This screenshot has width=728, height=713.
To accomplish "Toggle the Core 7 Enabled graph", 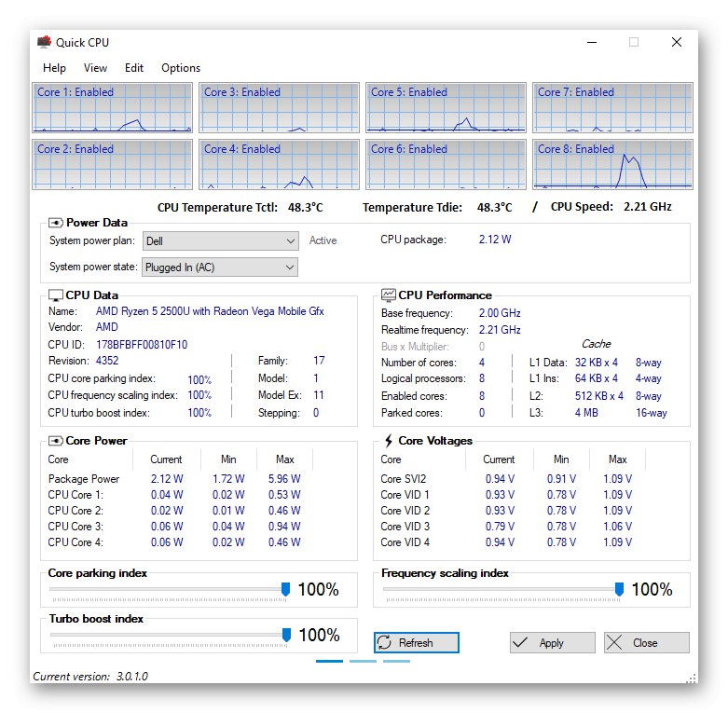I will (x=612, y=108).
